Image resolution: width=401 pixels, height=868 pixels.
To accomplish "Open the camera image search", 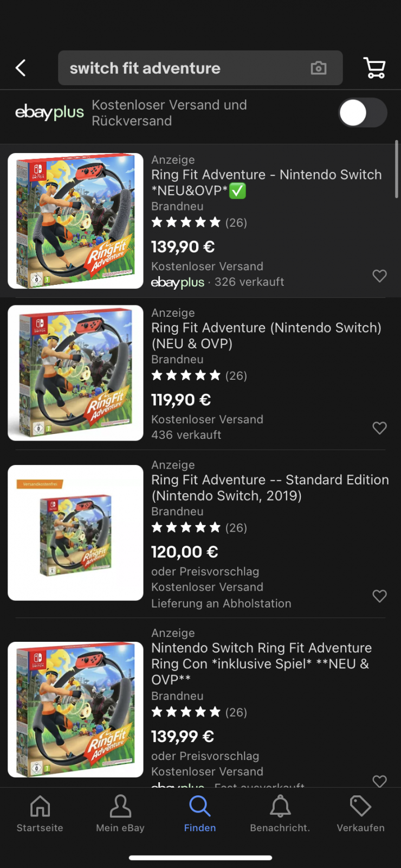I will pyautogui.click(x=319, y=68).
